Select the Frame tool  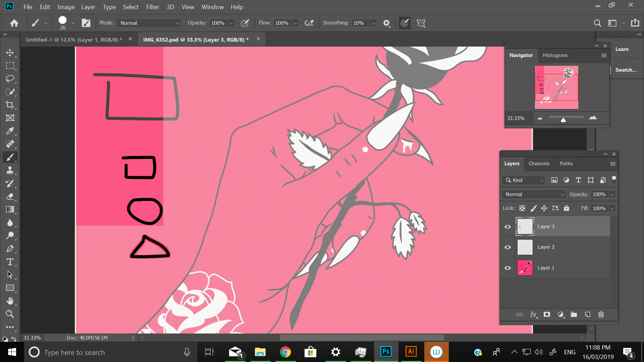(10, 118)
